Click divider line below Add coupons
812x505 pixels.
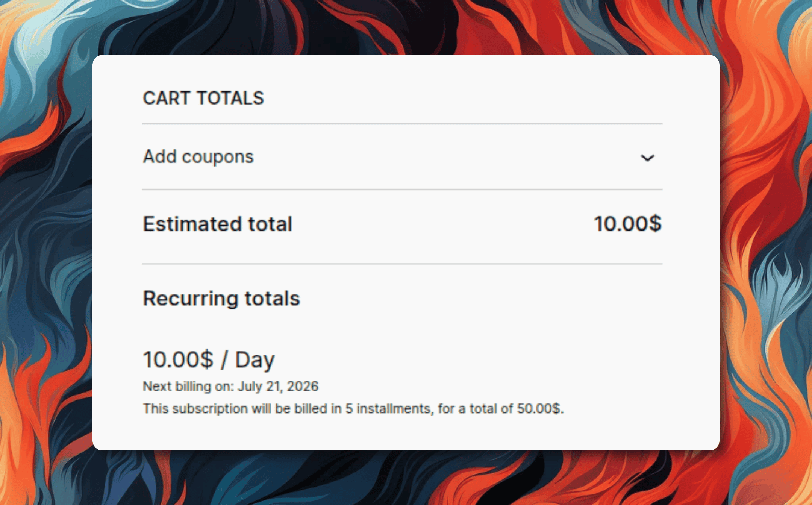coord(402,190)
